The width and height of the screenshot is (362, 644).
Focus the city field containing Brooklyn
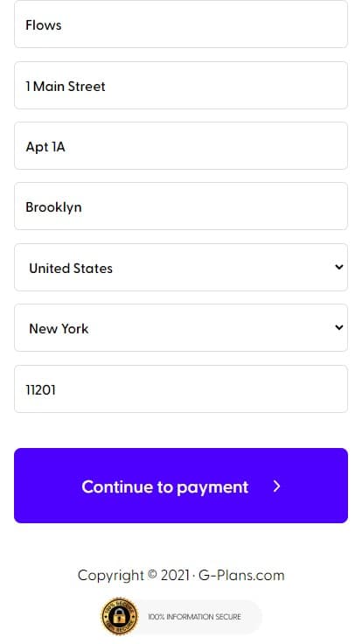181,206
